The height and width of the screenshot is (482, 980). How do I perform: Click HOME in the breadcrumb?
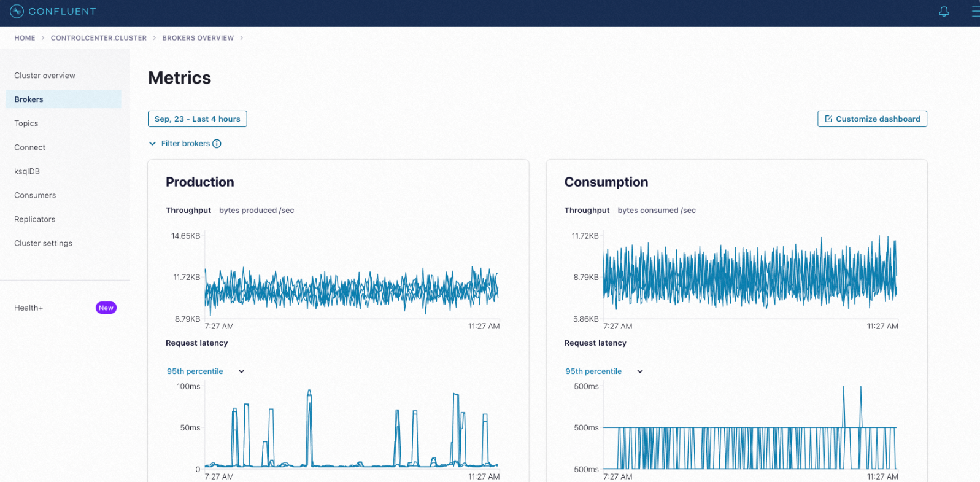(25, 38)
